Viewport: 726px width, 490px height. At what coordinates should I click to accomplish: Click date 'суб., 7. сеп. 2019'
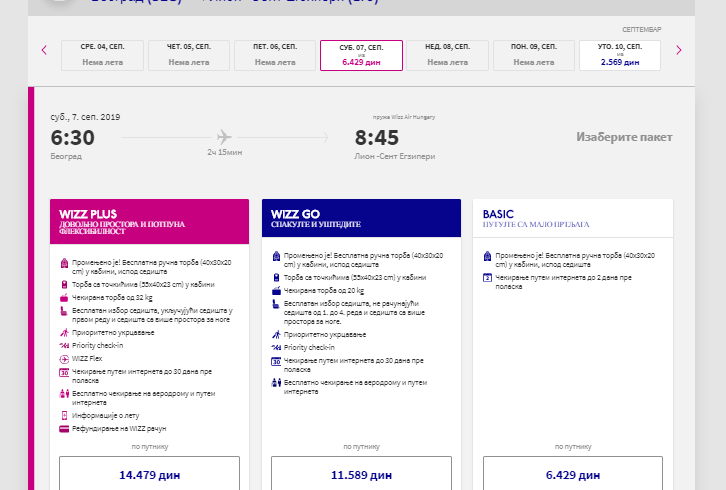point(85,117)
